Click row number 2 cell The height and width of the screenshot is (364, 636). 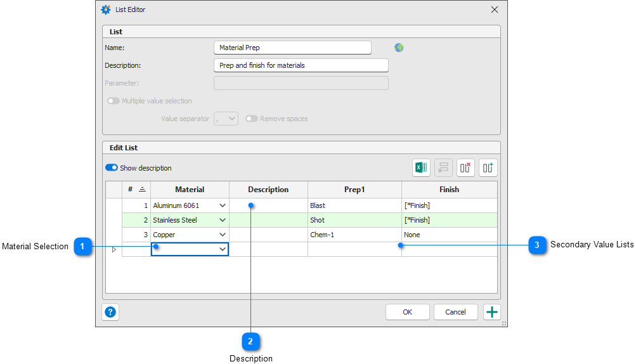click(136, 220)
